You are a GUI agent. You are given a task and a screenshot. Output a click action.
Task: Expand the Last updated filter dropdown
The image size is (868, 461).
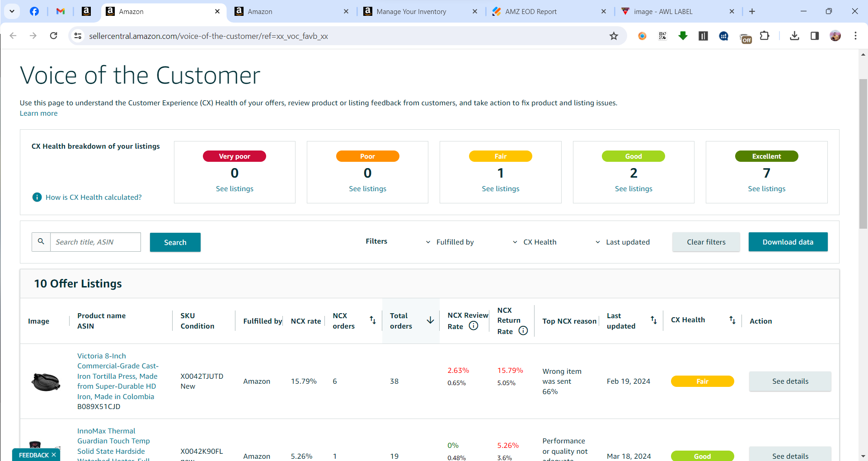click(622, 242)
